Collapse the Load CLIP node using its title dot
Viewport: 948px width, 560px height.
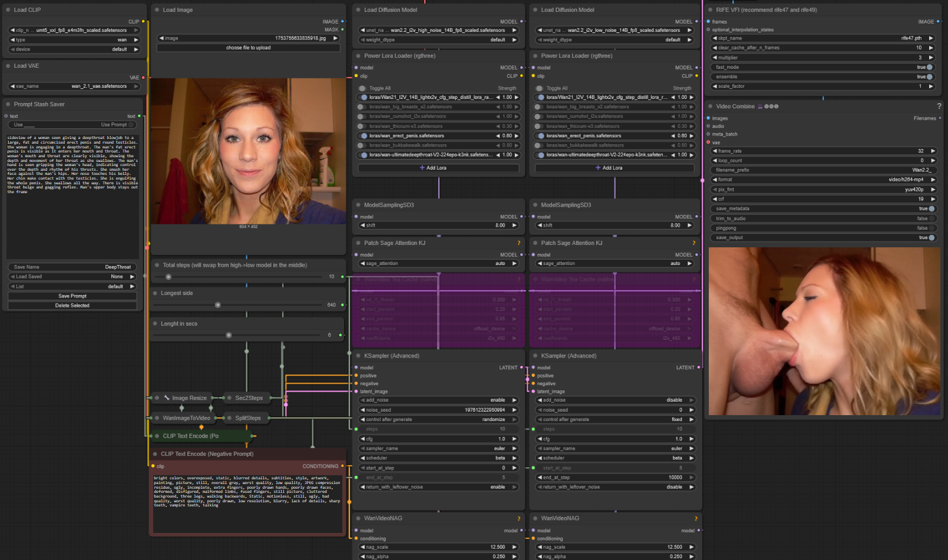[x=8, y=10]
